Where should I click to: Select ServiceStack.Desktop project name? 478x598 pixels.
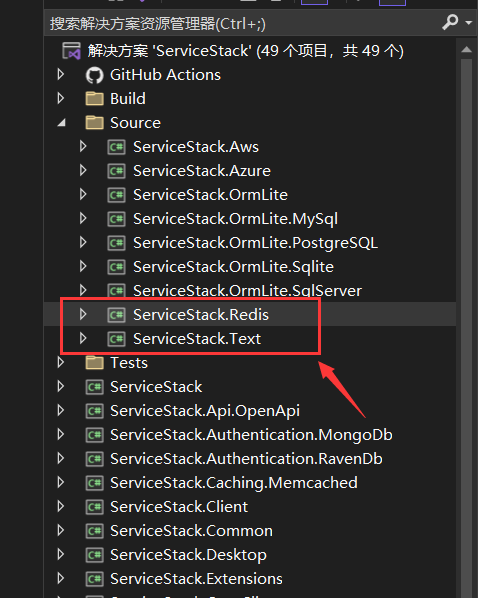[188, 556]
